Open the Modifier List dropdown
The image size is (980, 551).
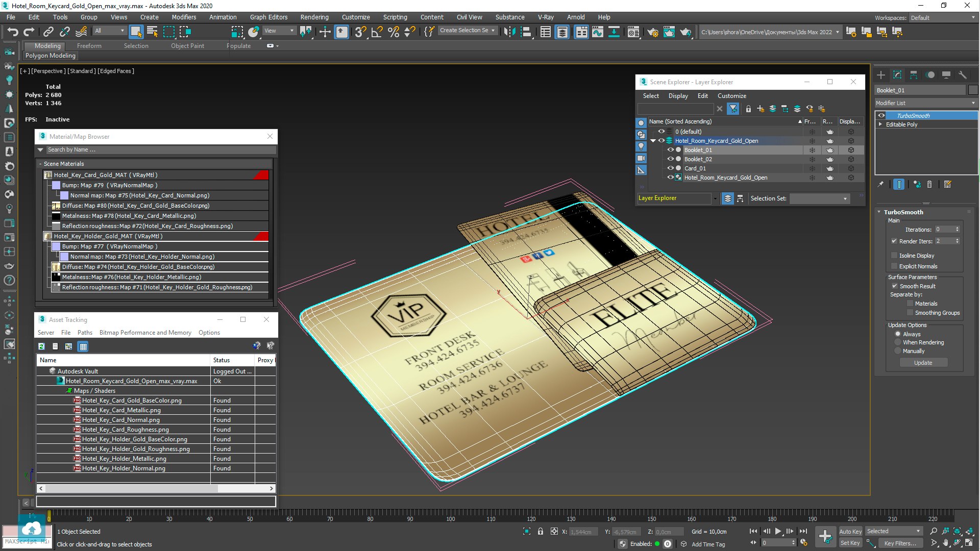click(x=926, y=103)
